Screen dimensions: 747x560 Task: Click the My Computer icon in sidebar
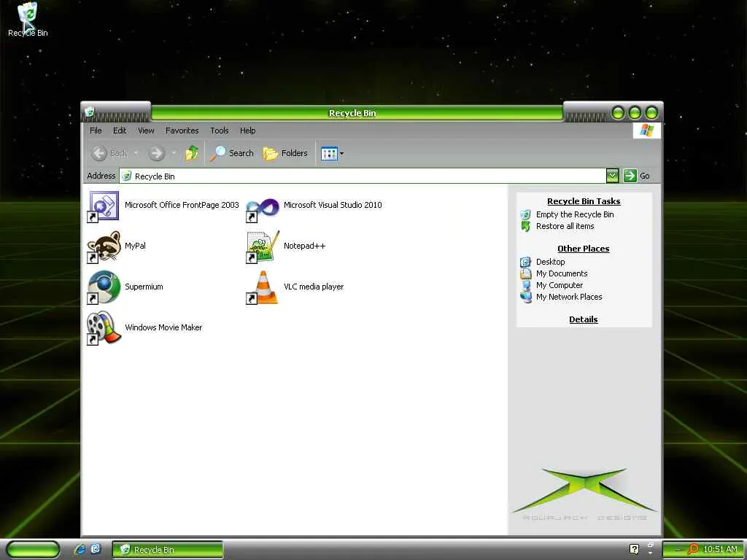point(526,285)
